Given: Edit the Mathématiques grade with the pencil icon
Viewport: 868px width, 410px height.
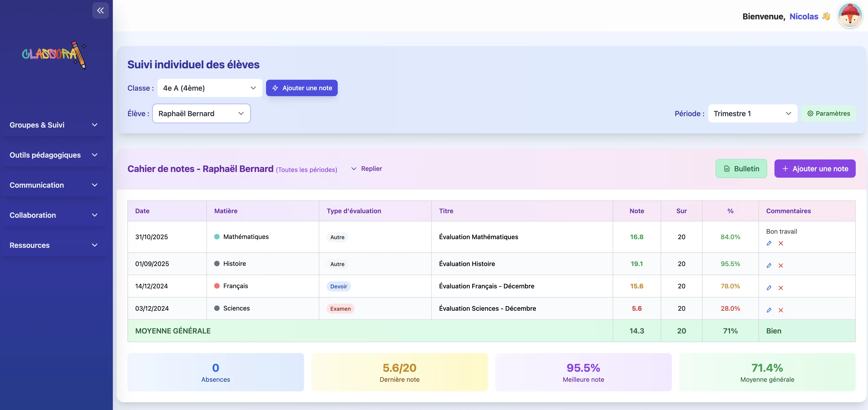Looking at the screenshot, I should (769, 243).
